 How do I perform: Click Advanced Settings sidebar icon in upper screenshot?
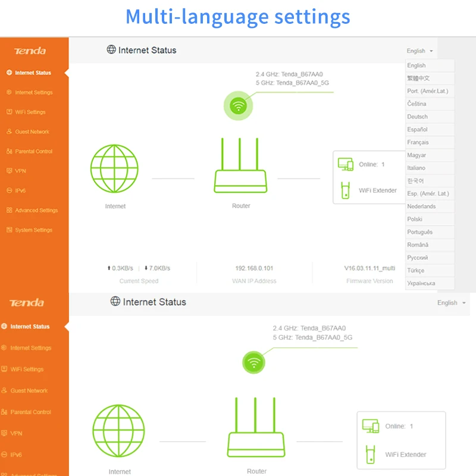tap(9, 210)
